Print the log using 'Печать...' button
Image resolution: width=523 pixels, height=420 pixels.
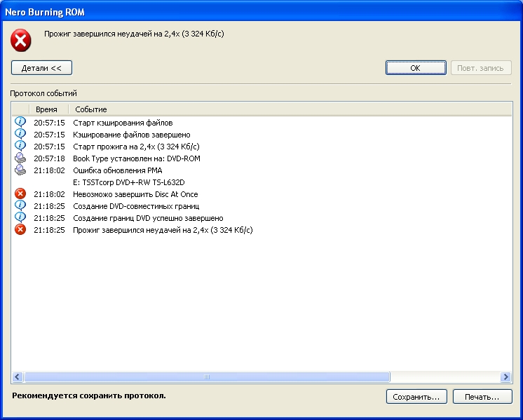(482, 397)
